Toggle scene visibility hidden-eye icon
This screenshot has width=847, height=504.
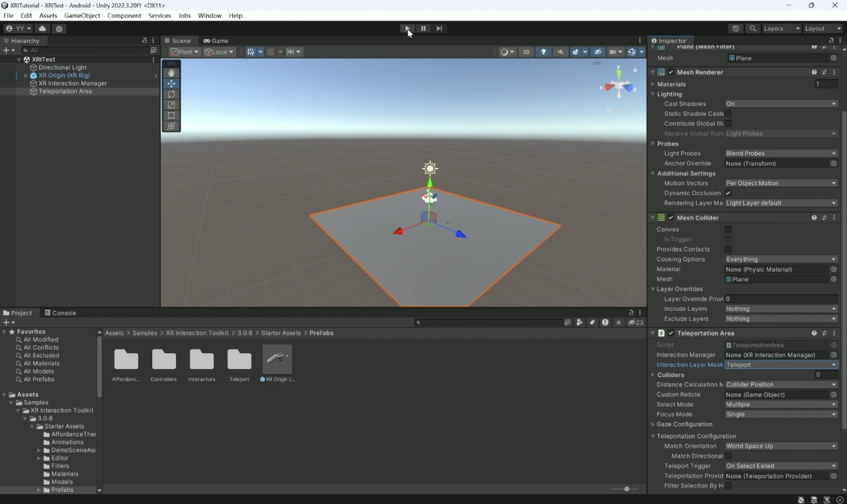597,52
